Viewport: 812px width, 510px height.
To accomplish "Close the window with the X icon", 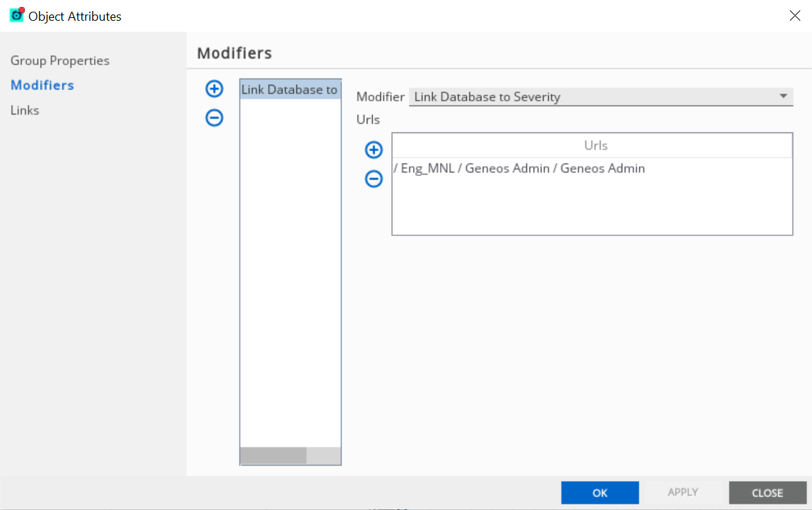I will click(x=795, y=16).
